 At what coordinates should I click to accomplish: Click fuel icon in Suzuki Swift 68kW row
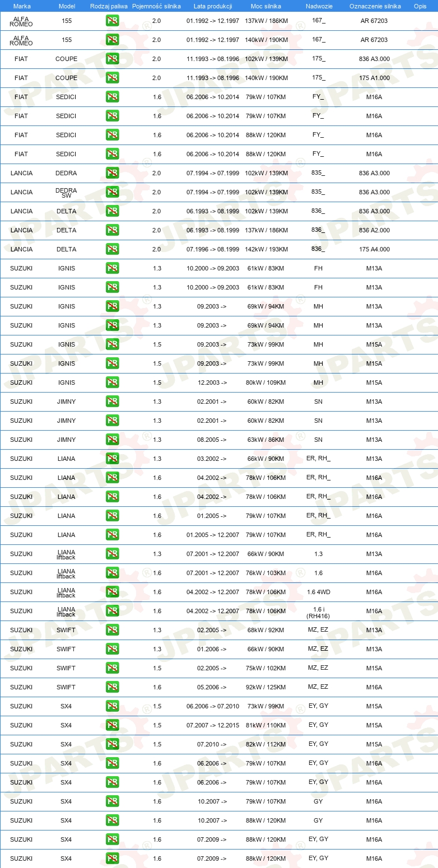click(x=112, y=630)
